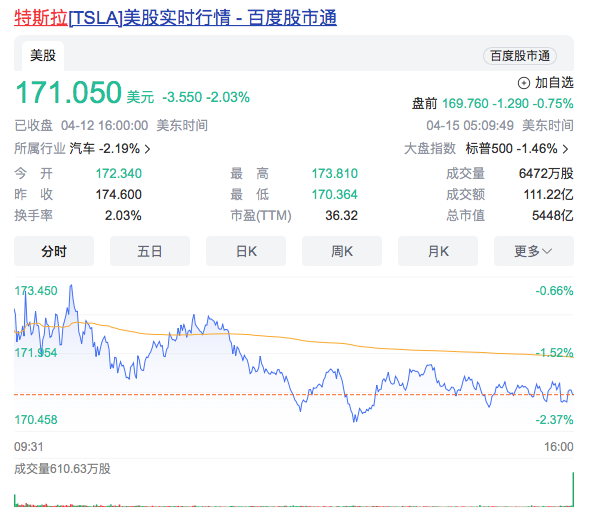Click the 百度股市通 pill button
The image size is (589, 517).
pos(520,56)
